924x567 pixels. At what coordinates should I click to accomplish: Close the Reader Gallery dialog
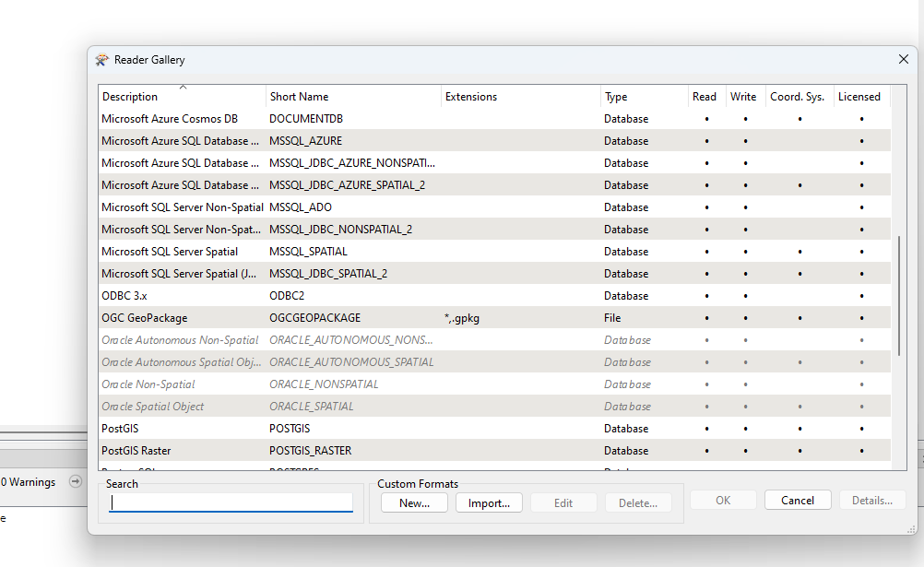904,60
